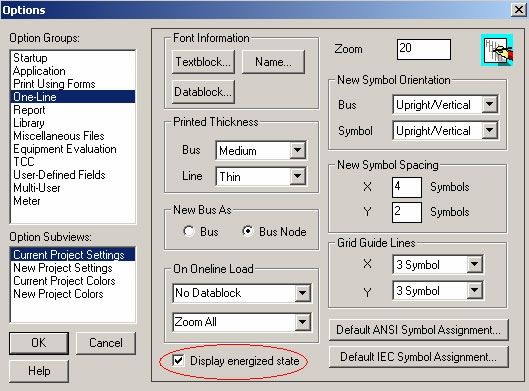Click the one-line drawing icon near Zoom
Viewport: 529px width, 391px height.
[497, 50]
